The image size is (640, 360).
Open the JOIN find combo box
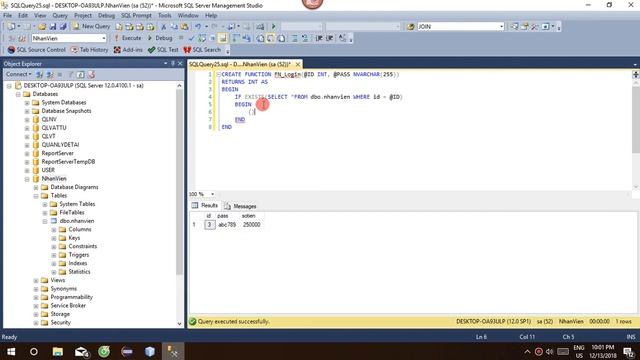502,27
